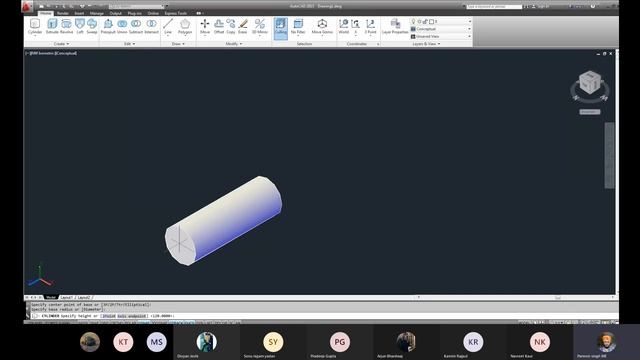
Task: Select the Polygon drawing tool
Action: pyautogui.click(x=185, y=27)
